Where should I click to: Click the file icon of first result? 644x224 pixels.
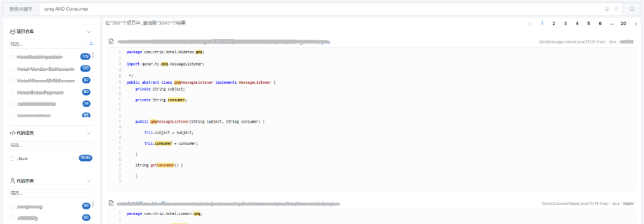[x=111, y=42]
